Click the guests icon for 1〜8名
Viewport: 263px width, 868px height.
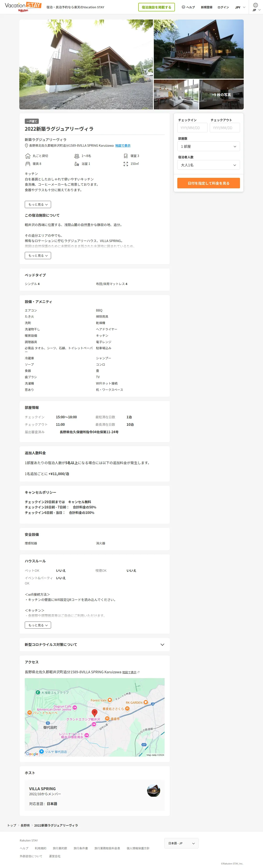77,156
